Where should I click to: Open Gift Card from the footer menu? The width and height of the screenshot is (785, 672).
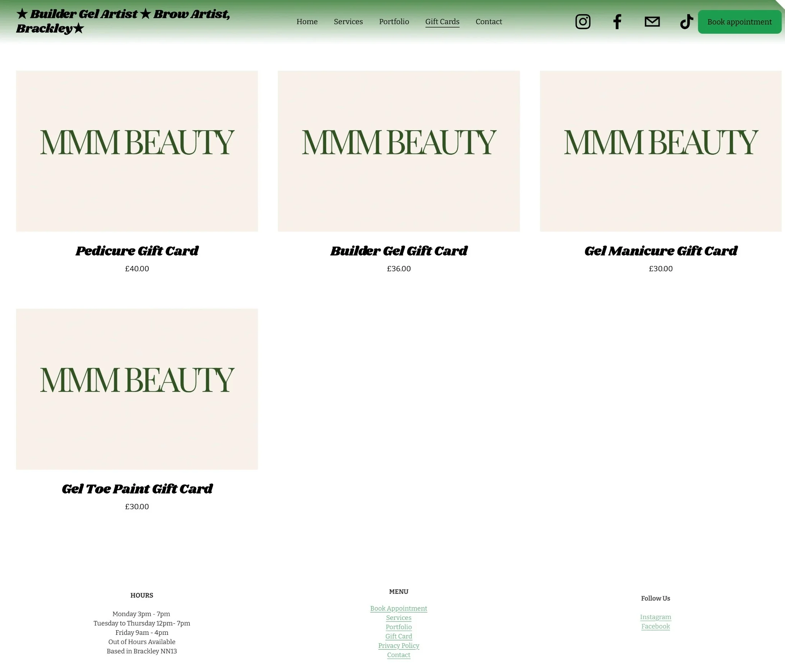pyautogui.click(x=399, y=636)
